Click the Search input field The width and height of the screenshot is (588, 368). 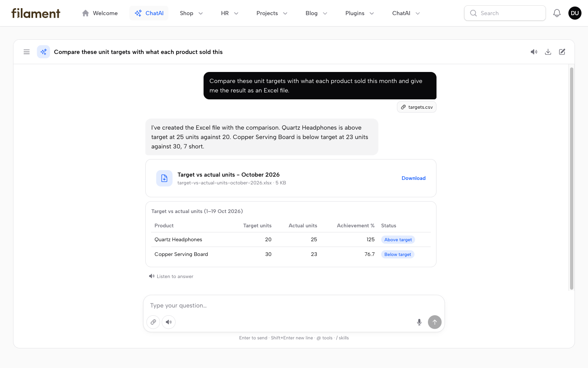[x=505, y=13]
